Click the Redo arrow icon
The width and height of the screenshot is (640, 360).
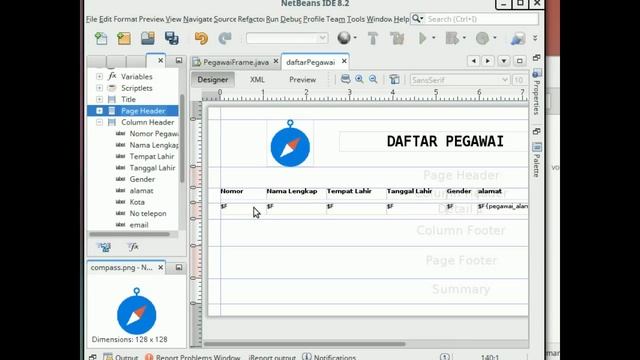[224, 38]
